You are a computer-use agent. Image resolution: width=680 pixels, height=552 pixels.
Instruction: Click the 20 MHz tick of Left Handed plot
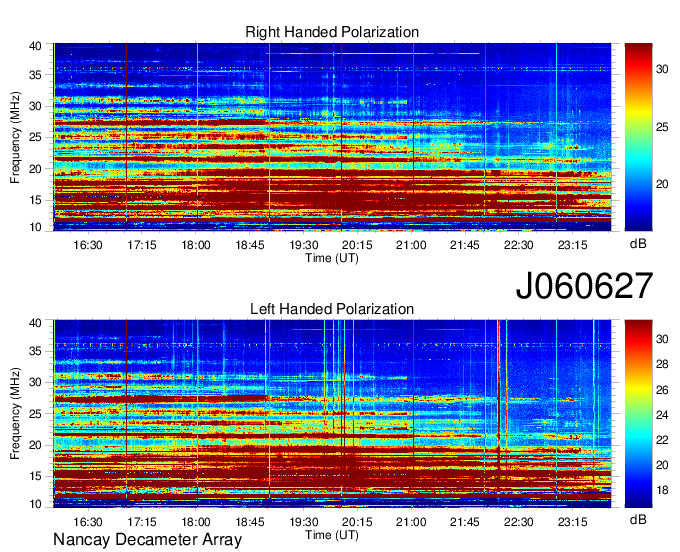36,445
